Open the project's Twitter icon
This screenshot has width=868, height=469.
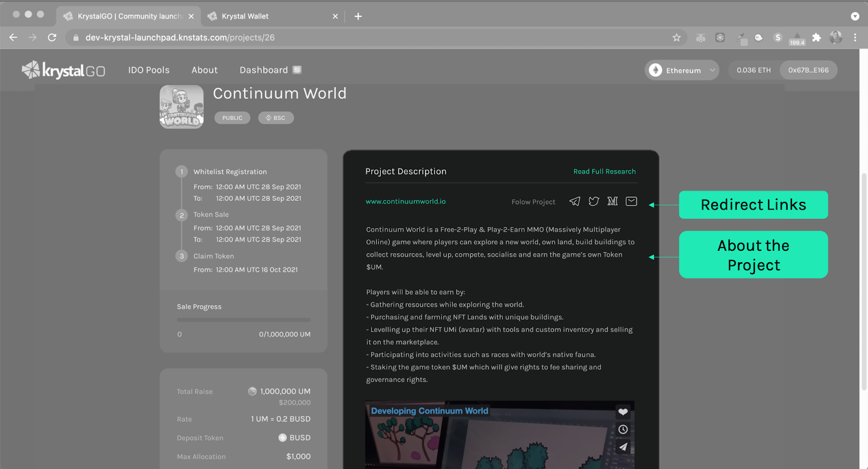(594, 201)
